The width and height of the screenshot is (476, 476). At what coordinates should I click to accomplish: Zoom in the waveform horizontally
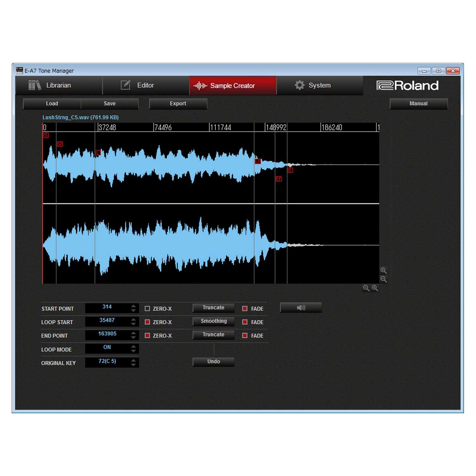(375, 288)
